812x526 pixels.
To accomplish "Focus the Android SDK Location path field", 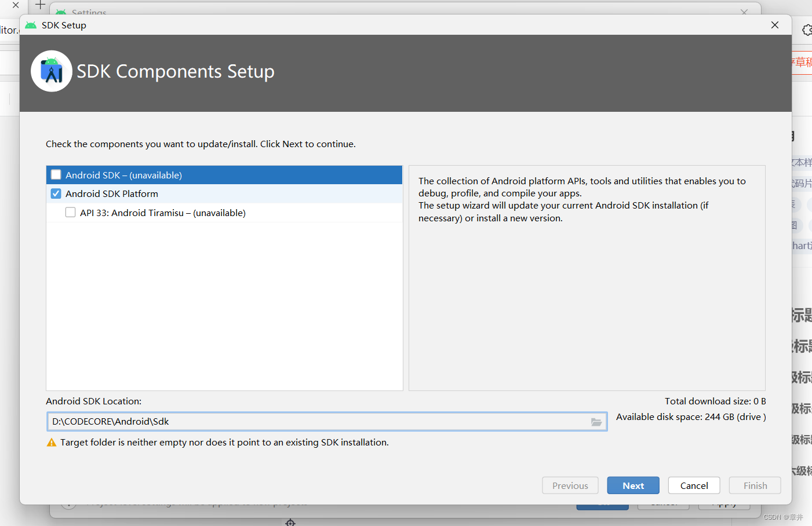I will coord(327,422).
